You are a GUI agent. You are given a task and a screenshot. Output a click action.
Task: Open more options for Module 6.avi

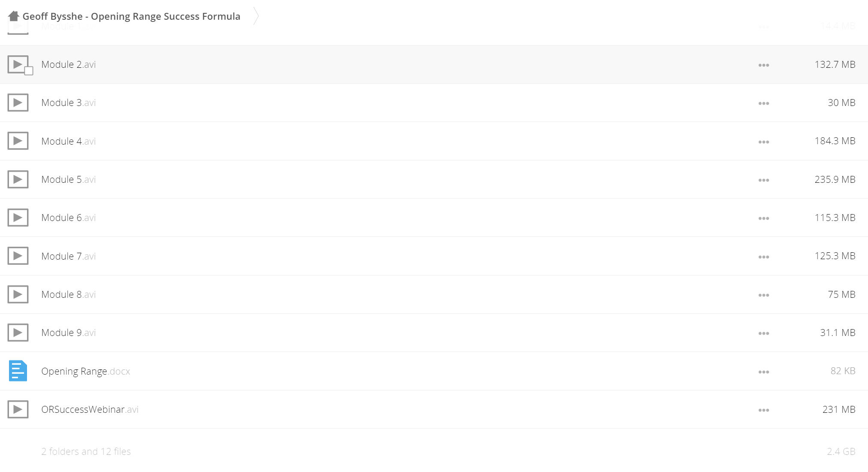coord(763,218)
